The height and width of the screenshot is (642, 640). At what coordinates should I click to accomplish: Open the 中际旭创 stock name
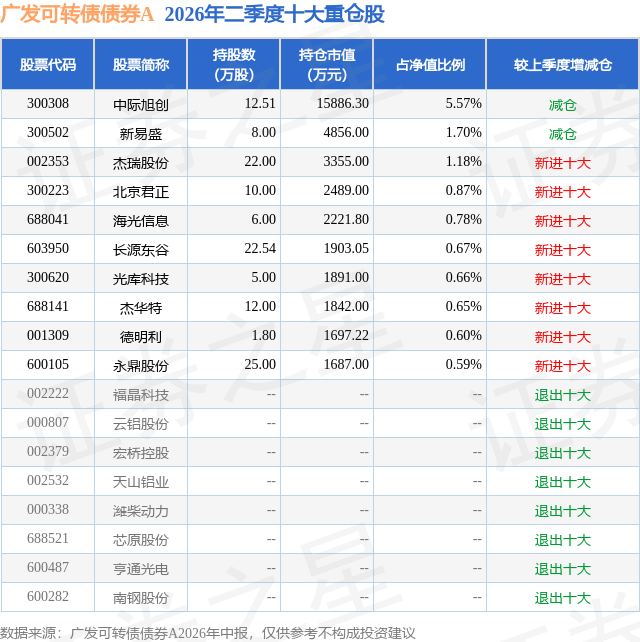[x=140, y=105]
